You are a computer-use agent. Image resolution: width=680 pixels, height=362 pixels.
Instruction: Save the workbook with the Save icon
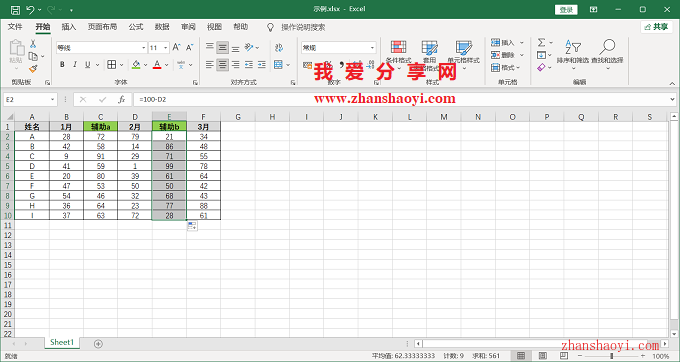pyautogui.click(x=15, y=10)
